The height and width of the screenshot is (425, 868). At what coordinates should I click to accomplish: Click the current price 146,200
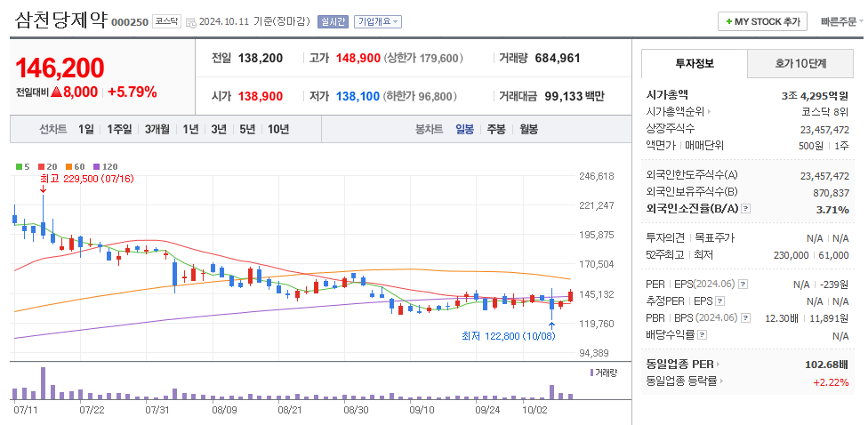coord(60,68)
